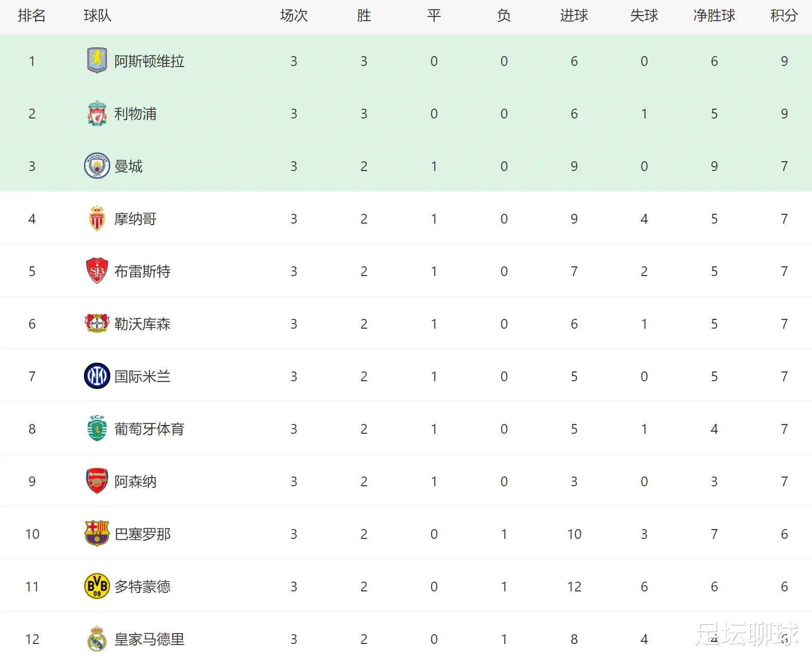Select the 净胜球 column header

coord(714,16)
